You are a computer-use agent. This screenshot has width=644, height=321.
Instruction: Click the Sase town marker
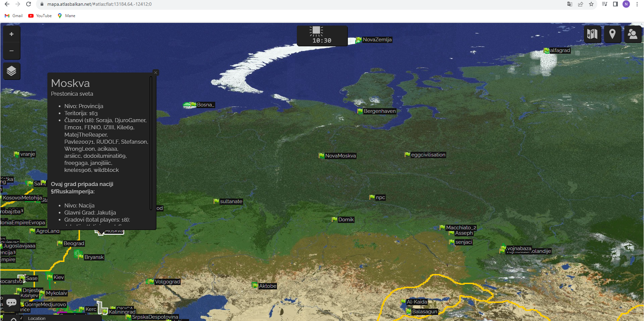(22, 278)
